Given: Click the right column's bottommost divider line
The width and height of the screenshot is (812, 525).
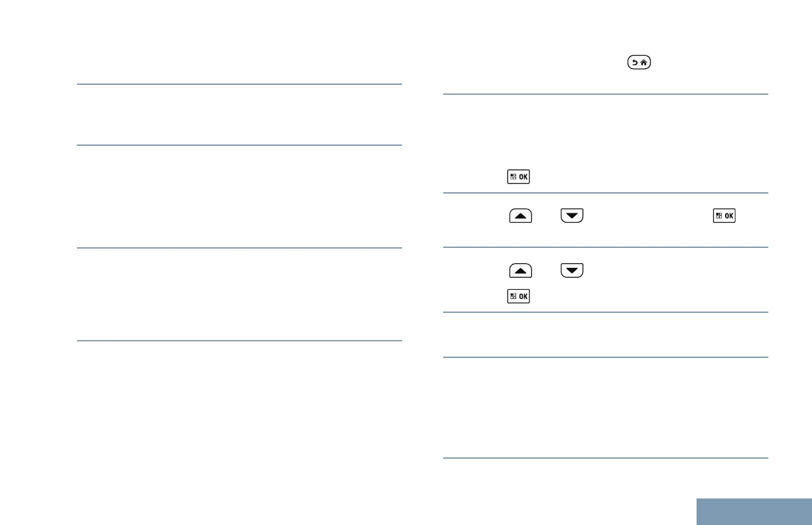Looking at the screenshot, I should (605, 457).
